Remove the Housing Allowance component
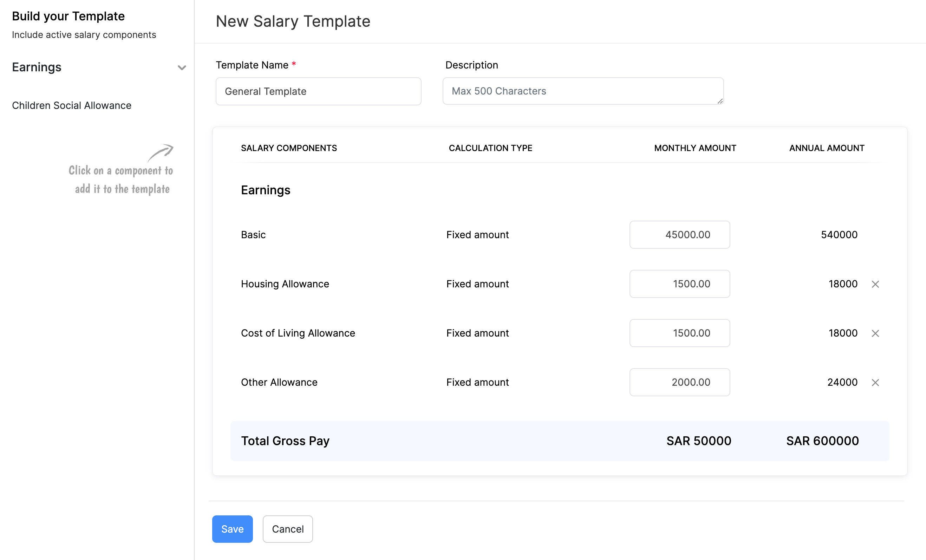 pyautogui.click(x=876, y=284)
